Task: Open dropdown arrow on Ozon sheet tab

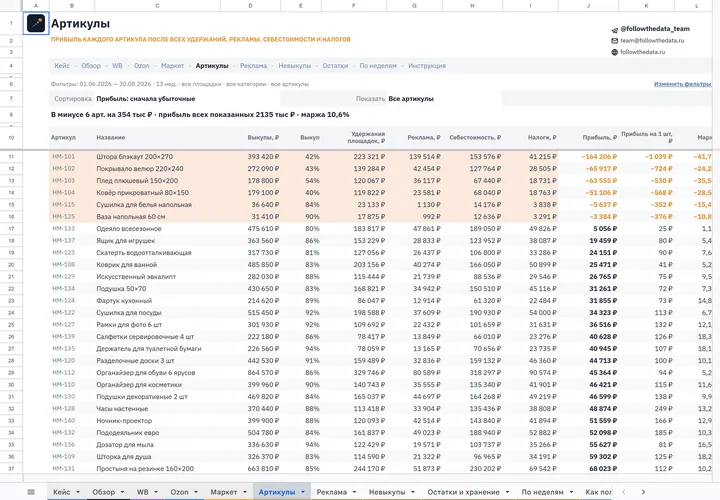Action: pyautogui.click(x=196, y=492)
